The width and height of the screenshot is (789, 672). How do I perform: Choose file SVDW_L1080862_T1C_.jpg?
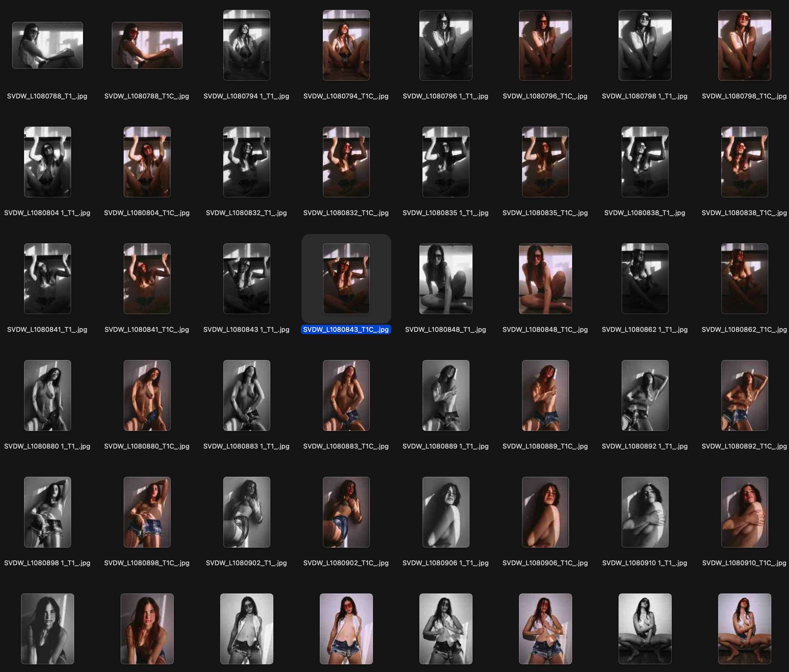click(x=745, y=279)
